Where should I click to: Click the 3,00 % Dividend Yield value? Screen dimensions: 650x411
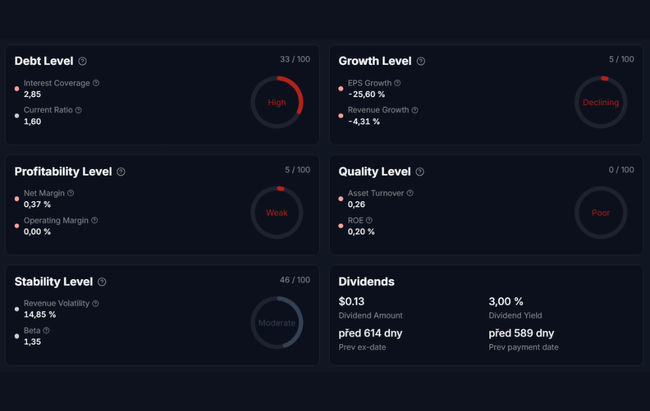pyautogui.click(x=506, y=301)
